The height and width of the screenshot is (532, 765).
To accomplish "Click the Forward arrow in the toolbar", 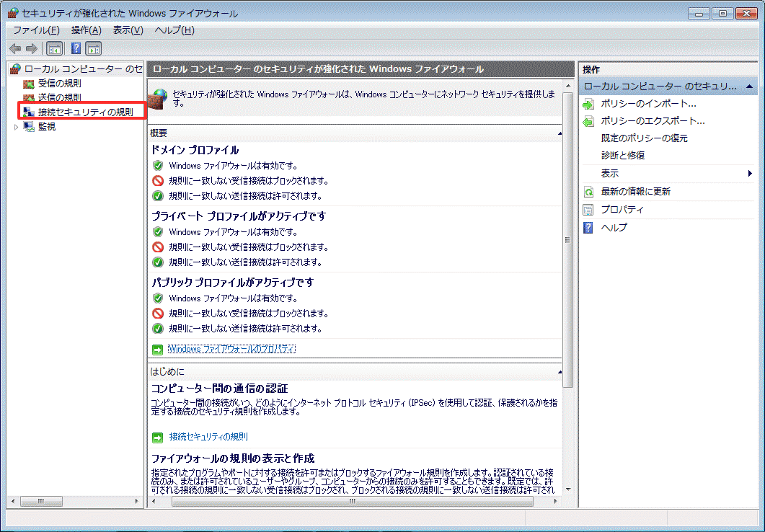I will [31, 48].
